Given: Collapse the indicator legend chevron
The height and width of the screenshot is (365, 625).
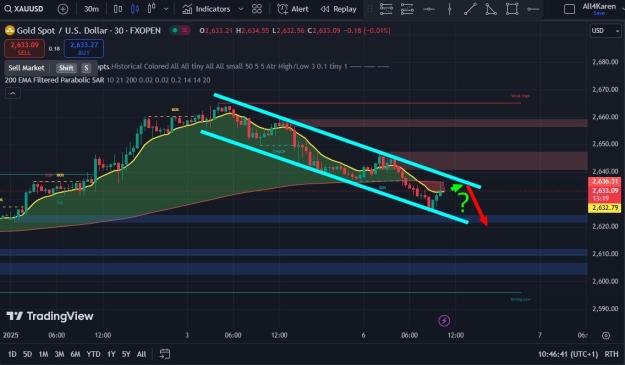Looking at the screenshot, I should click(x=12, y=93).
